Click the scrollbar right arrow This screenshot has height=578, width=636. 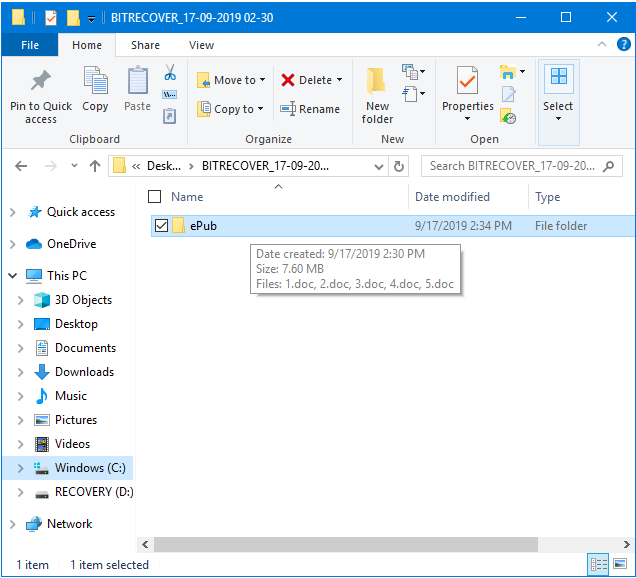pos(627,544)
